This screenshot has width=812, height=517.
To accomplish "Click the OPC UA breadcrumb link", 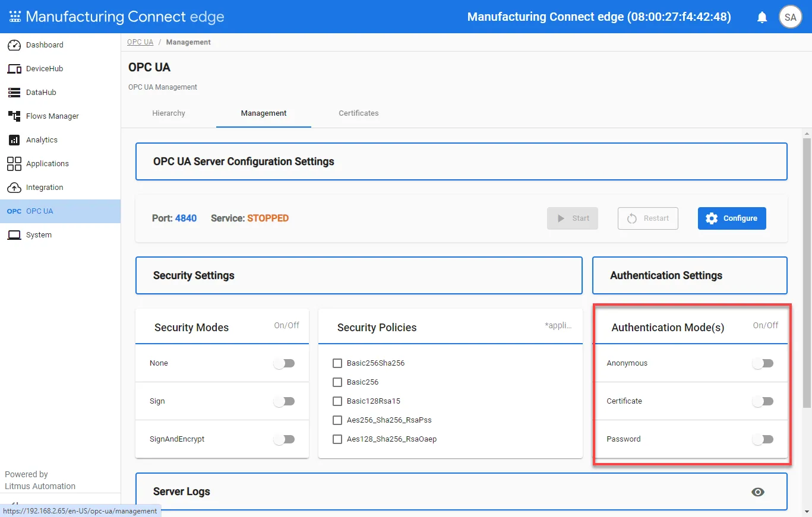I will [x=140, y=42].
